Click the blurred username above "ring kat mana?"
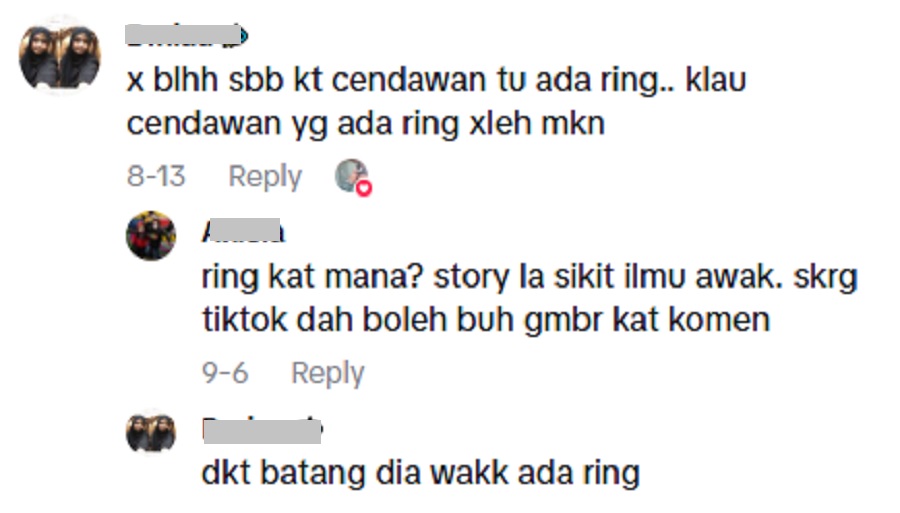 (x=243, y=231)
